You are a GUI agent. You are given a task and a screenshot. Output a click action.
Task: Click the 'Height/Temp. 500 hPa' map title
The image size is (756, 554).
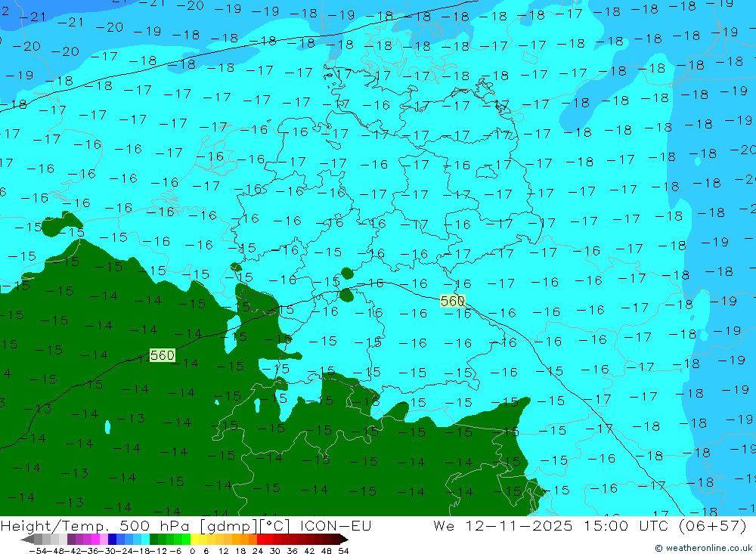[94, 526]
